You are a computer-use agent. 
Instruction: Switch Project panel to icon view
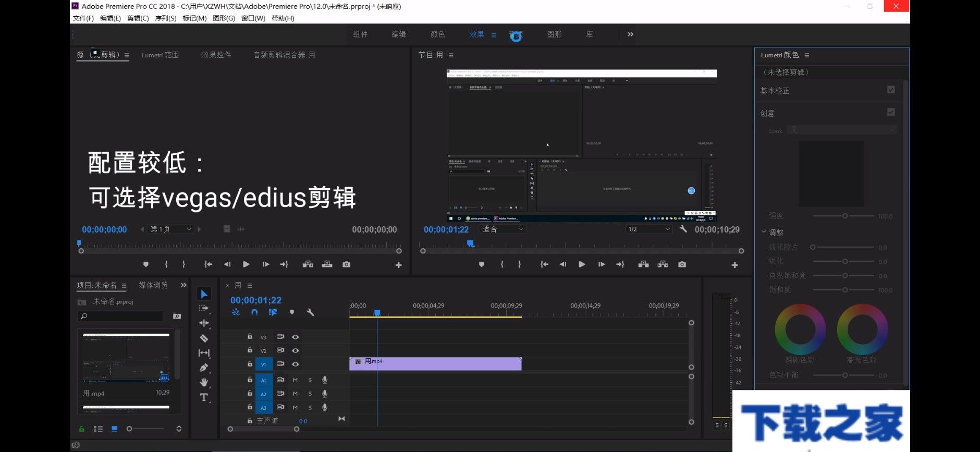[115, 429]
